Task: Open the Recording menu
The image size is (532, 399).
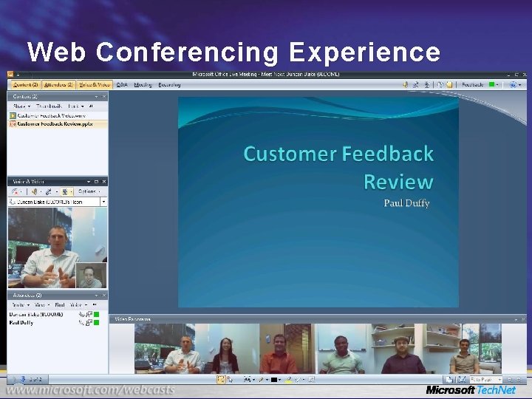Action: pyautogui.click(x=169, y=85)
